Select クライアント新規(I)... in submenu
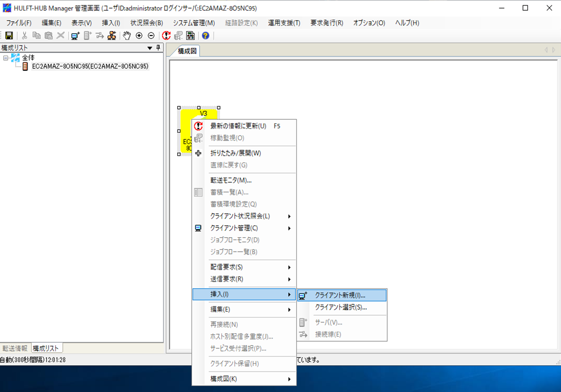This screenshot has height=392, width=561. pyautogui.click(x=342, y=295)
